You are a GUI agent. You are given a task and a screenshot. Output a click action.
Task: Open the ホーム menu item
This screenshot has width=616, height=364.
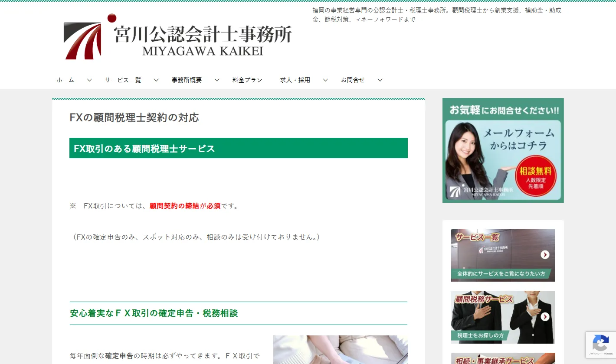pos(65,80)
